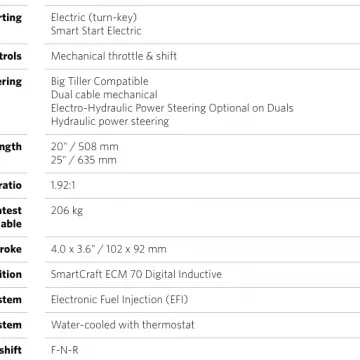Click the 'Dual cable mechanical' line
Image resolution: width=360 pixels, height=360 pixels.
[x=104, y=95]
